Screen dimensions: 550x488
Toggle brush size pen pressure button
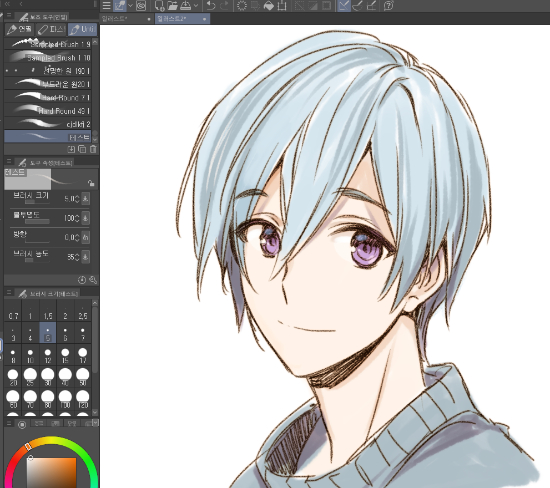pyautogui.click(x=85, y=199)
